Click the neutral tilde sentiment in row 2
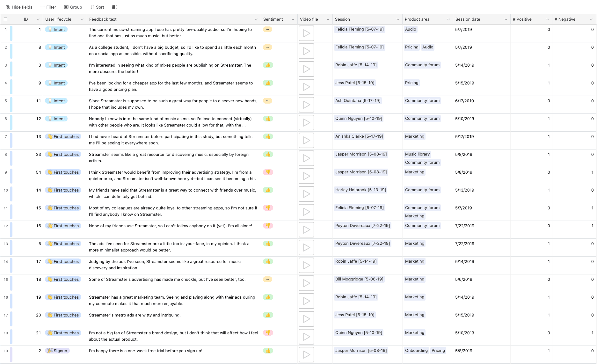 pos(267,47)
